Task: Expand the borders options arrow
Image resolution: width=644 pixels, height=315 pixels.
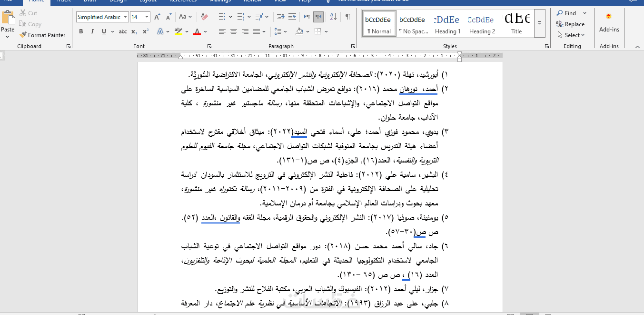Action: 327,32
